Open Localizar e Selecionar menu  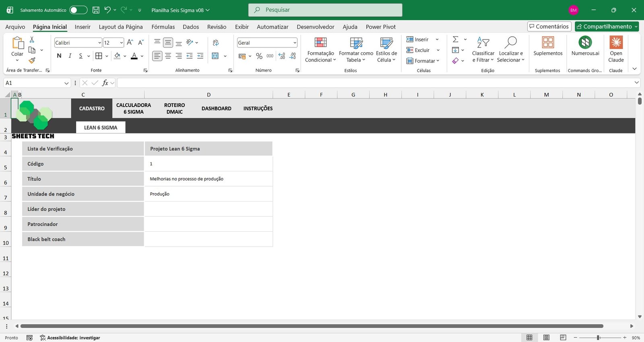pyautogui.click(x=511, y=50)
